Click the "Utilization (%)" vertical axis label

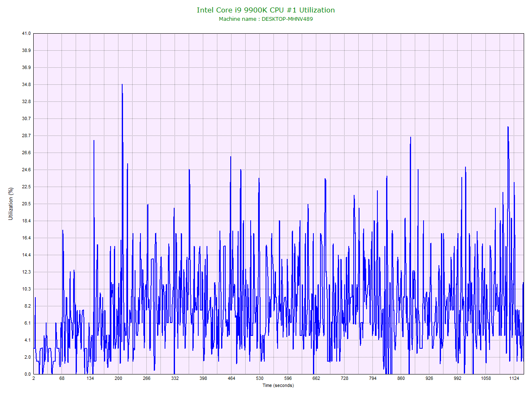click(x=11, y=204)
